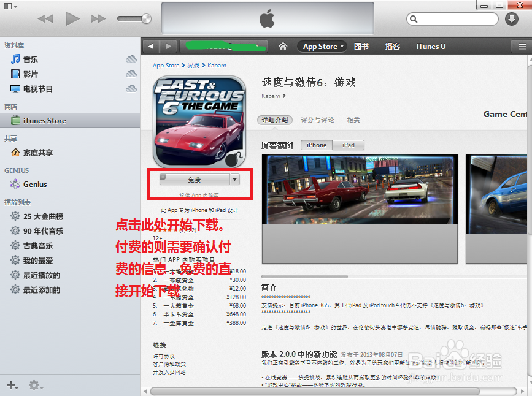Switch to the 评分与评论 tab
This screenshot has height=396, width=532.
[317, 120]
